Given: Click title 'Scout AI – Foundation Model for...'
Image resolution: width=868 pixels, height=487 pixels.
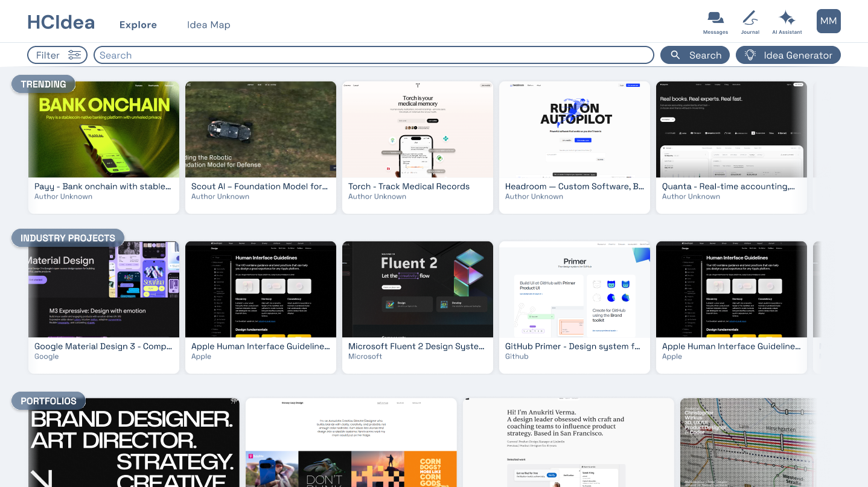Looking at the screenshot, I should point(260,186).
